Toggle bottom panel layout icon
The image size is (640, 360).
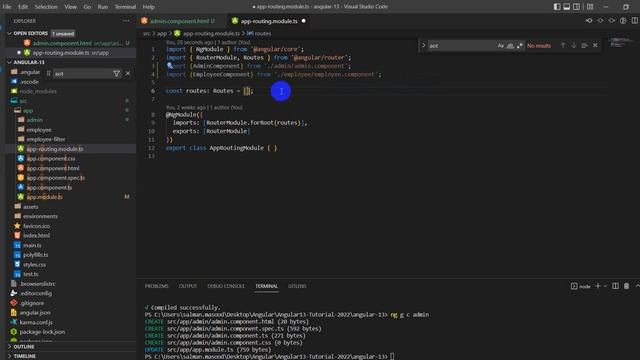(567, 7)
